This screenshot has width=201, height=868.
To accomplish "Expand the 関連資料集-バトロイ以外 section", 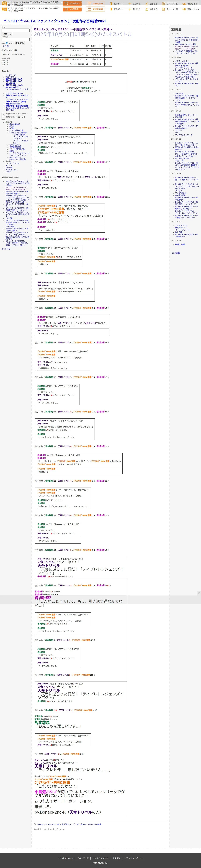I will click(x=3, y=118).
